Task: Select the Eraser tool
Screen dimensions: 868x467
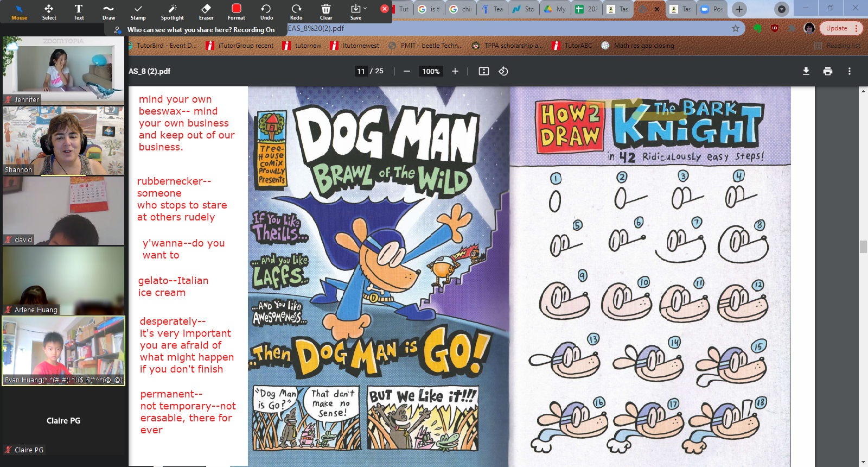Action: point(206,11)
